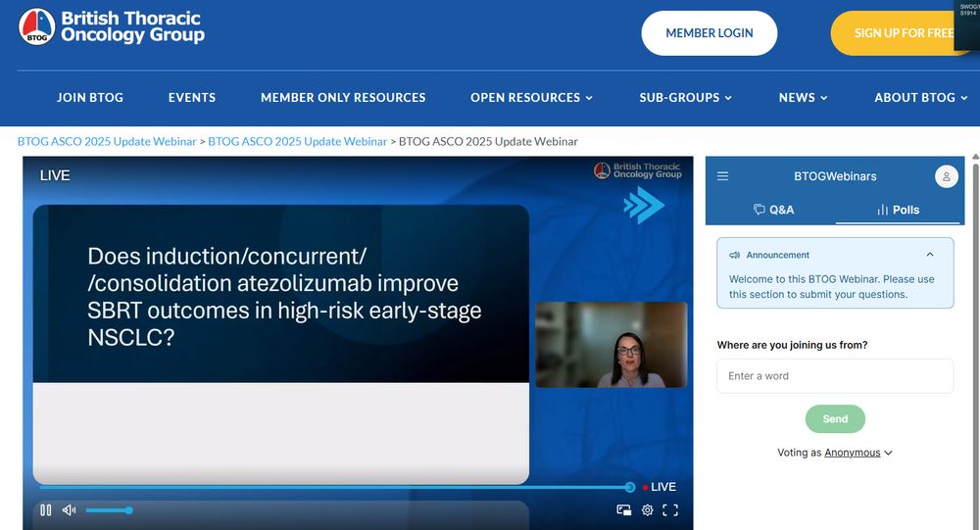The width and height of the screenshot is (980, 530).
Task: Expand the About BTOG menu
Action: [x=920, y=98]
